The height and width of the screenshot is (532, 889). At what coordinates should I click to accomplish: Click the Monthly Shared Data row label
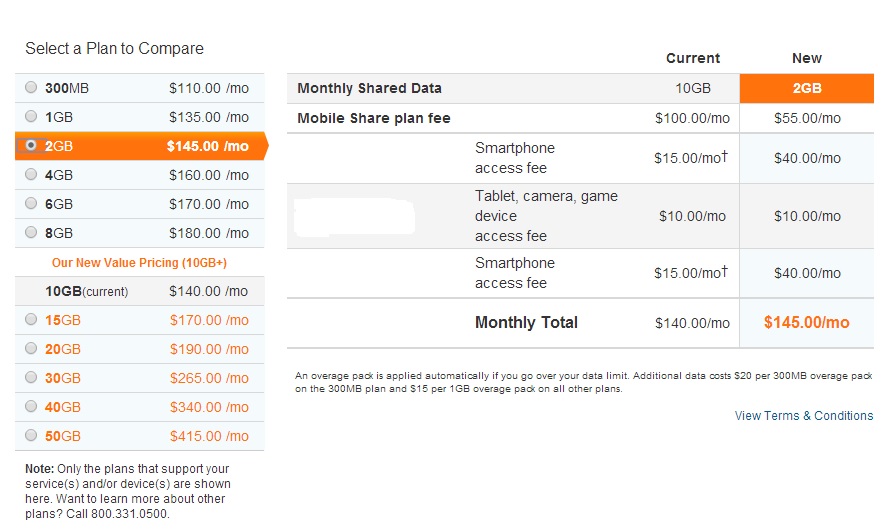[370, 88]
